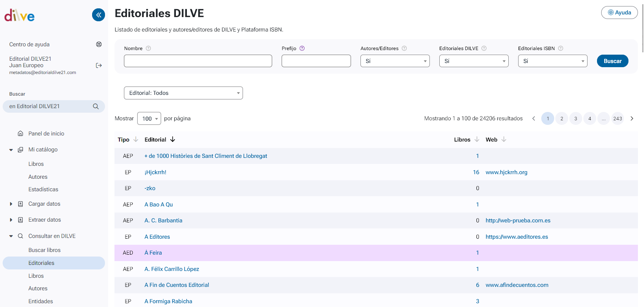
Task: Open the Editoriales DILVE filter dropdown
Action: (473, 61)
